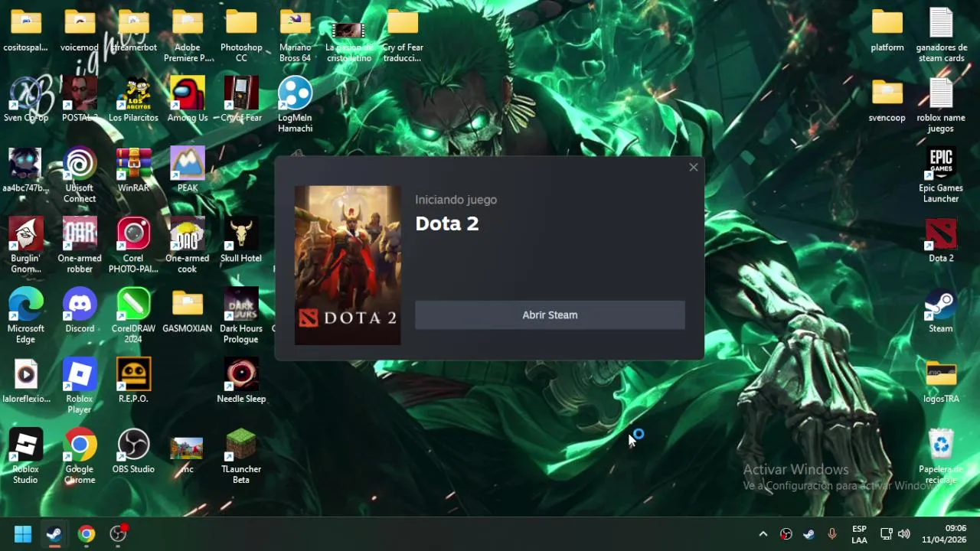
Task: Select the Mariano Bross 64 folder
Action: point(295,34)
